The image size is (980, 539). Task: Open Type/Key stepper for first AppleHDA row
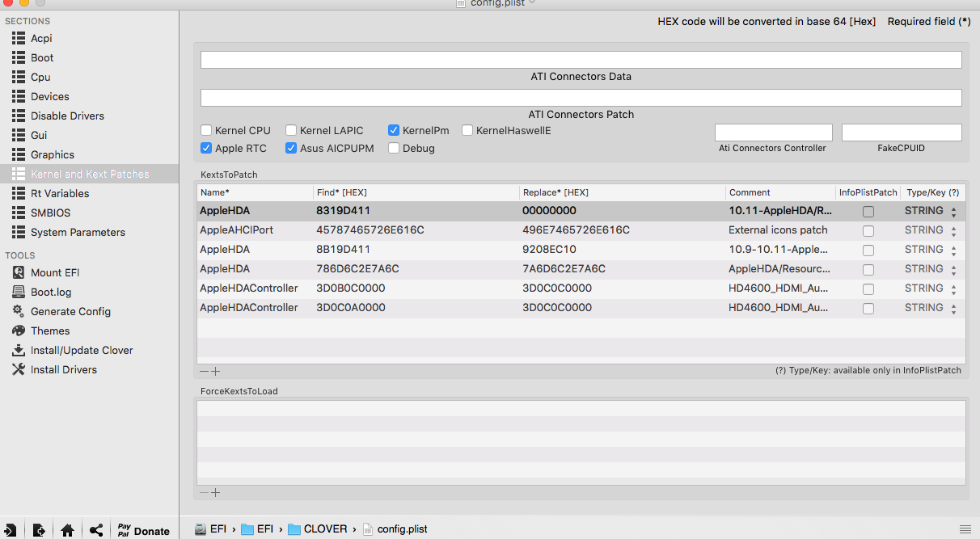click(x=953, y=212)
